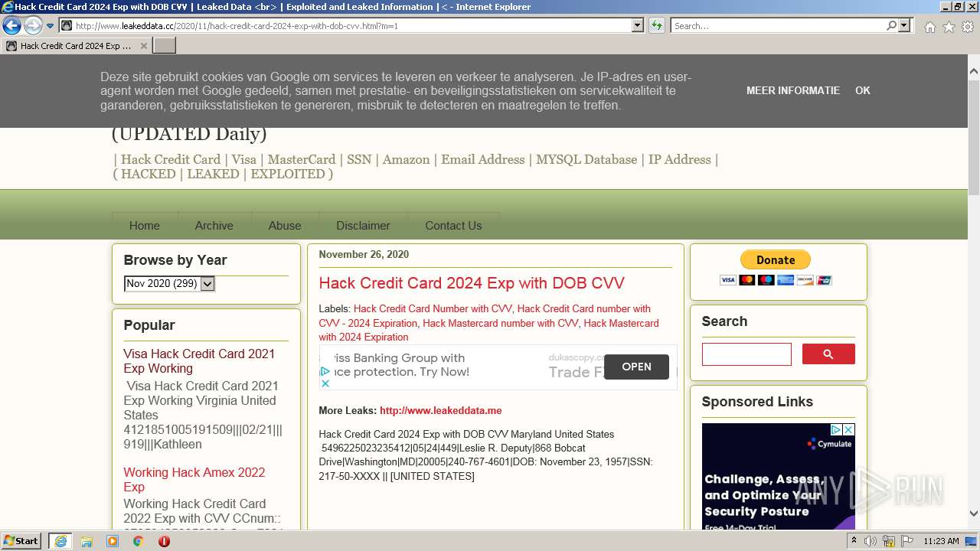
Task: Close the Cymulate ad X icon
Action: [x=849, y=430]
